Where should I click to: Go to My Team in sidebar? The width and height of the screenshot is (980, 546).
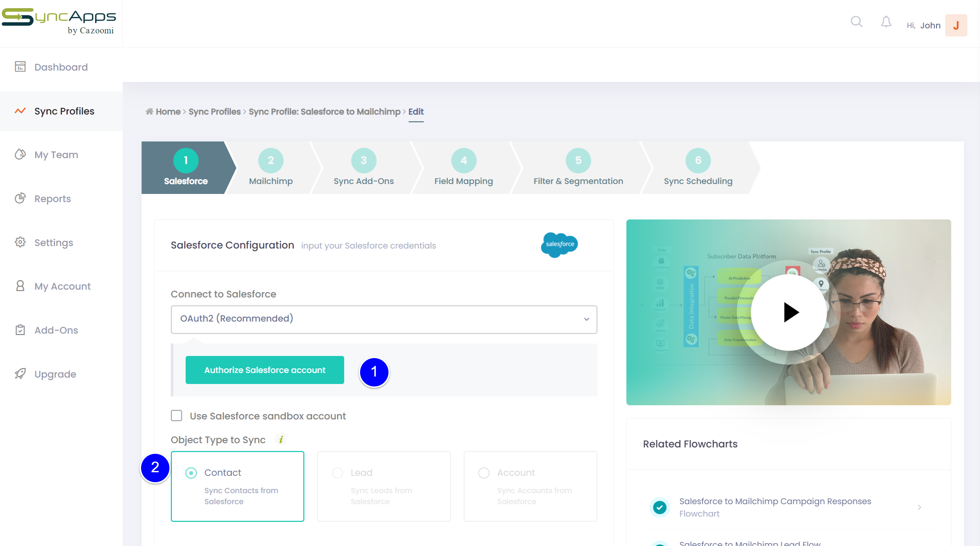tap(61, 155)
